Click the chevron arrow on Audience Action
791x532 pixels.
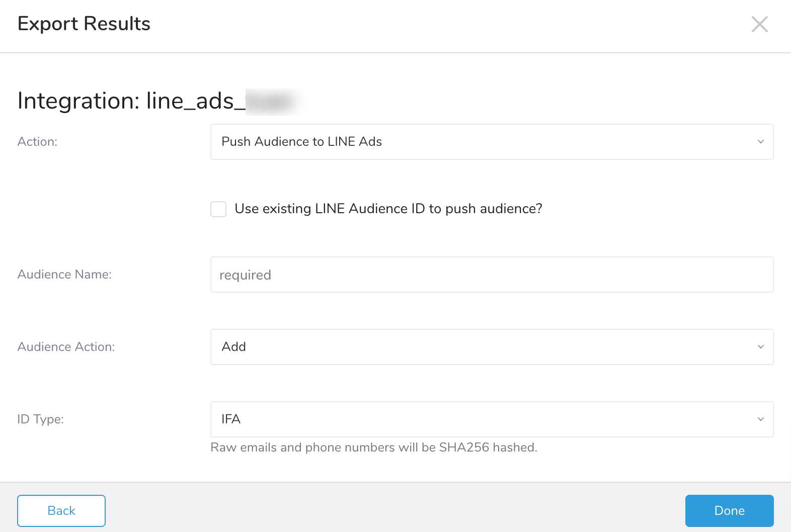click(x=760, y=347)
